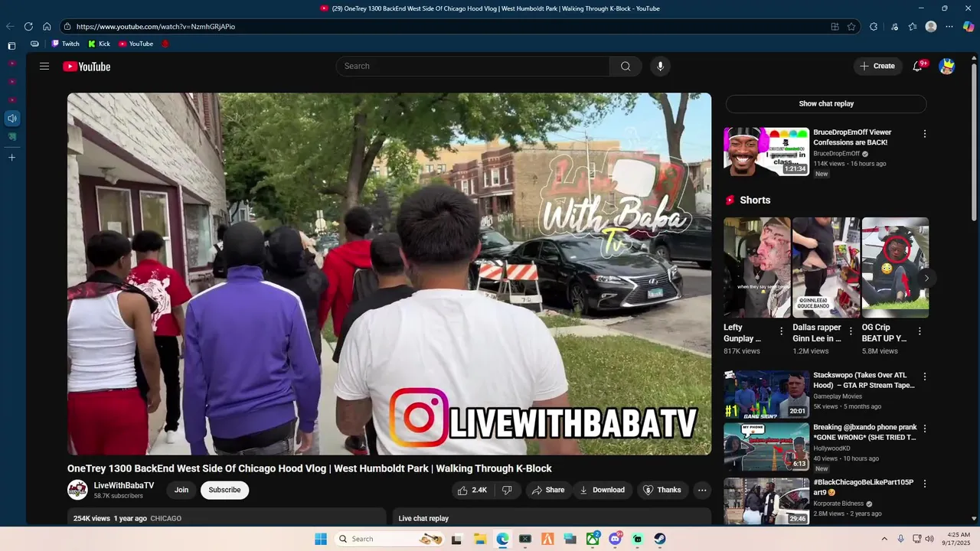Viewport: 980px width, 551px height.
Task: Open the Steam taskbar icon
Action: [x=660, y=539]
